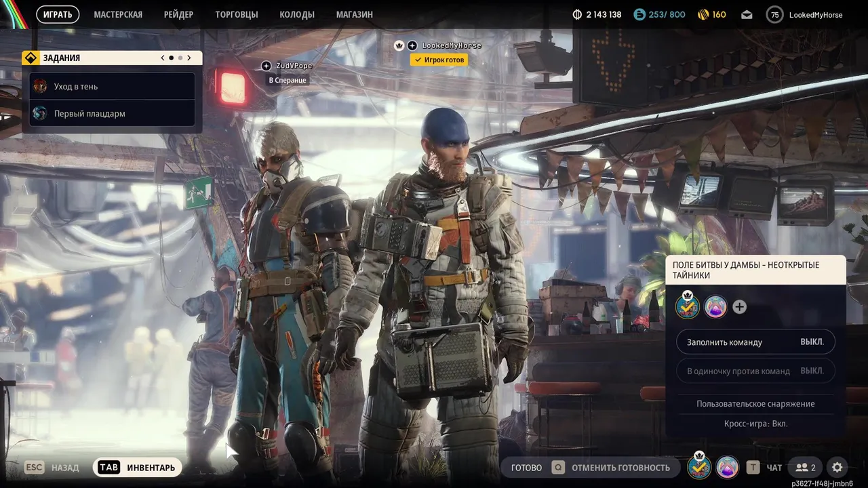868x488 pixels.
Task: Click the coin currency icon near 2 143 138
Action: [x=578, y=14]
